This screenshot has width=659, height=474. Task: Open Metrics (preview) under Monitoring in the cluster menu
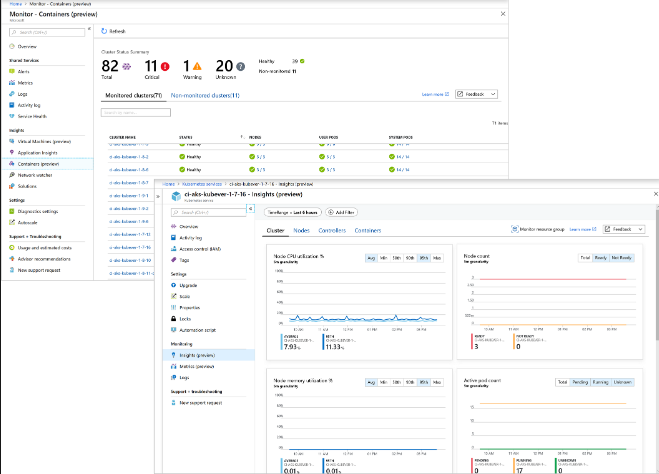point(197,366)
